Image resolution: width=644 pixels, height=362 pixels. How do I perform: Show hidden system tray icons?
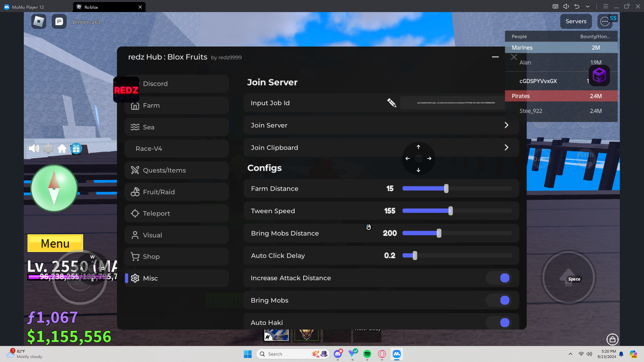click(x=571, y=354)
